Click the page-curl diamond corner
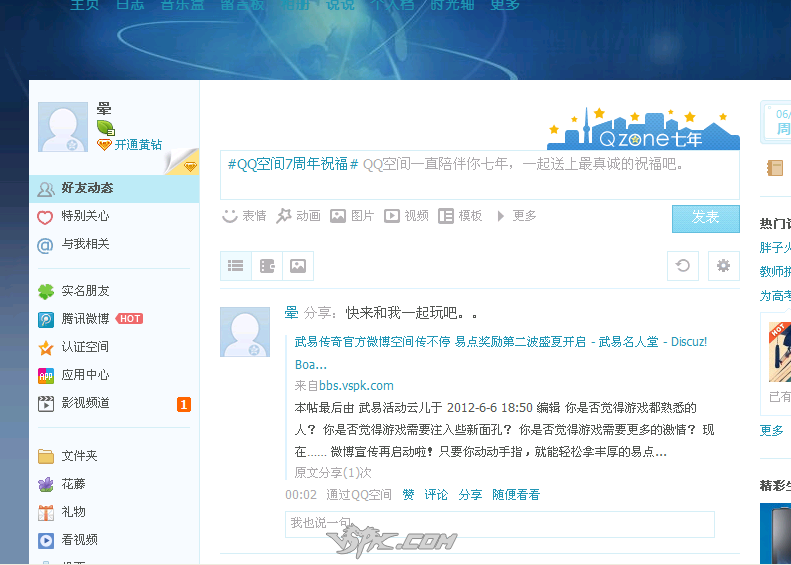Viewport: 791px width, 565px height. click(182, 162)
